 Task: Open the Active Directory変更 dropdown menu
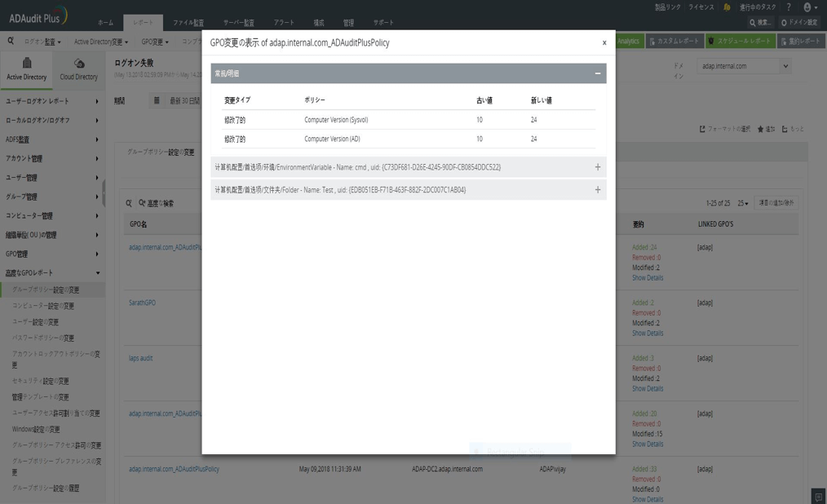coord(101,42)
